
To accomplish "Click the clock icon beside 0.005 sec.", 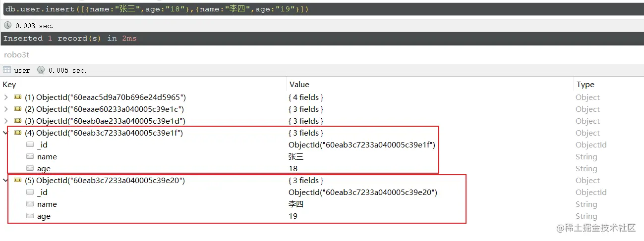I will pyautogui.click(x=41, y=70).
